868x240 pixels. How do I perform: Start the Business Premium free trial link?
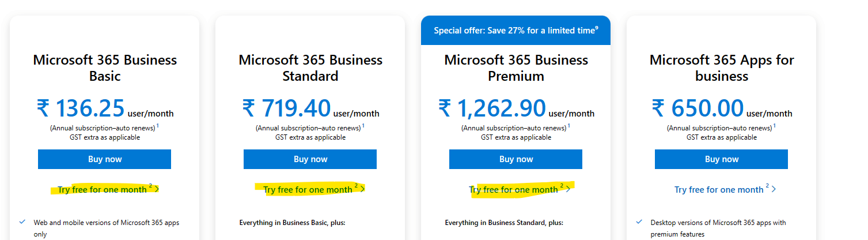(513, 190)
